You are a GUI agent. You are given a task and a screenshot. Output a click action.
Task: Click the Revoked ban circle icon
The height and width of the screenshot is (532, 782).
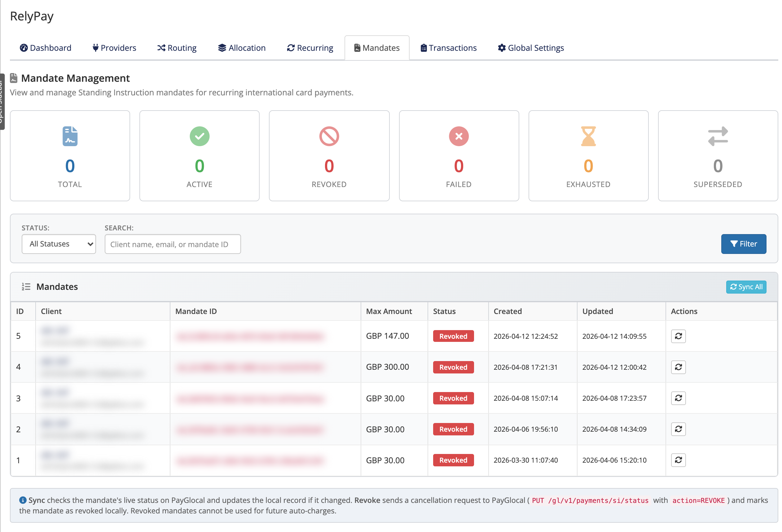coord(329,136)
